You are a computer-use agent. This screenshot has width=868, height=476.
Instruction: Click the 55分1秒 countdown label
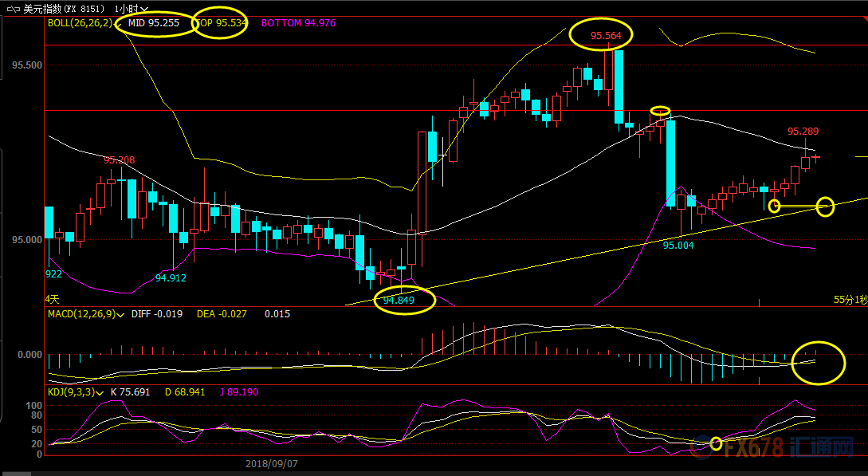pyautogui.click(x=850, y=300)
